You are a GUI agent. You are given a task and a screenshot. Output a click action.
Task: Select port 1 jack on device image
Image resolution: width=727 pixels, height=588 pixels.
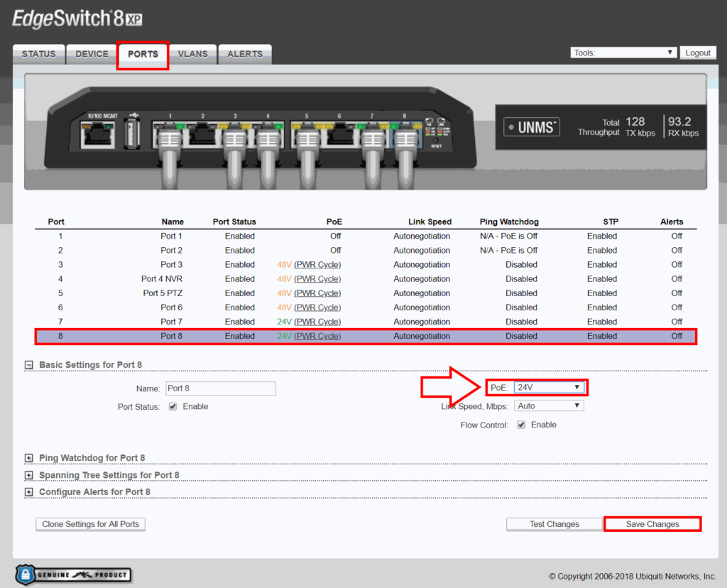click(169, 134)
